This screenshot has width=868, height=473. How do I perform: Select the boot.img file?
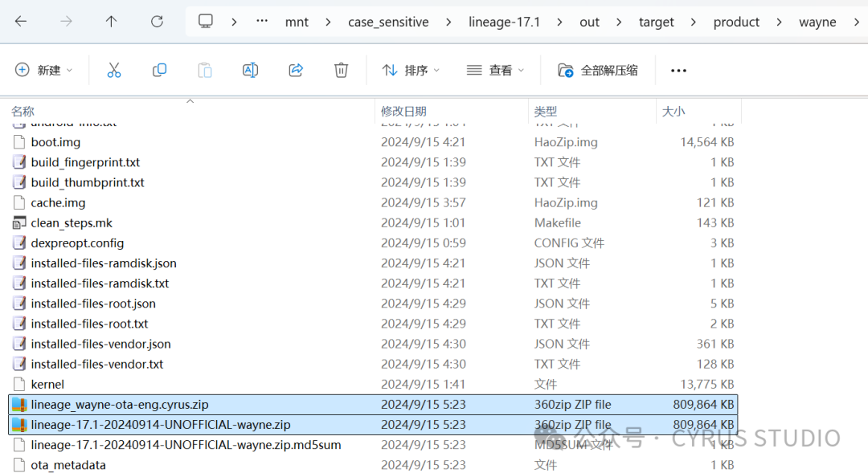(55, 142)
